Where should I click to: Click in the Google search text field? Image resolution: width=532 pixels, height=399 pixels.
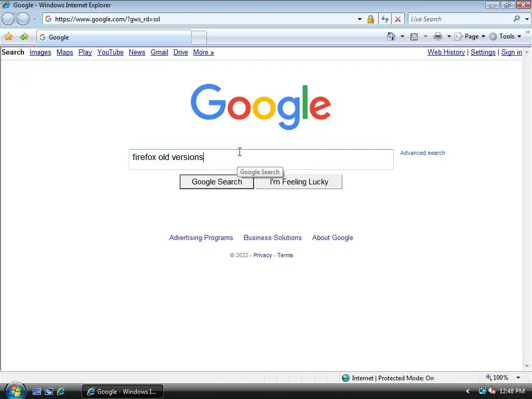pos(261,159)
